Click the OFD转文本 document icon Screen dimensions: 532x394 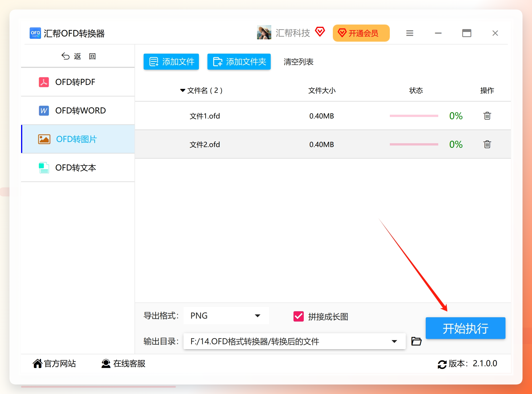coord(44,168)
